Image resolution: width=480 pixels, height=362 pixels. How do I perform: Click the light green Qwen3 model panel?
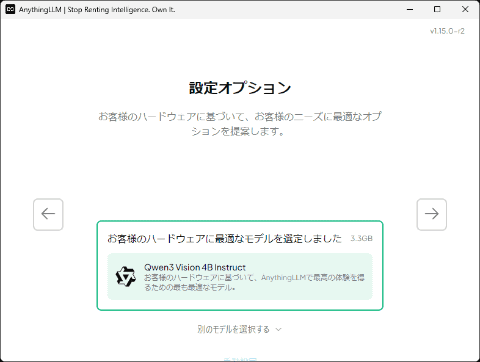(x=240, y=276)
